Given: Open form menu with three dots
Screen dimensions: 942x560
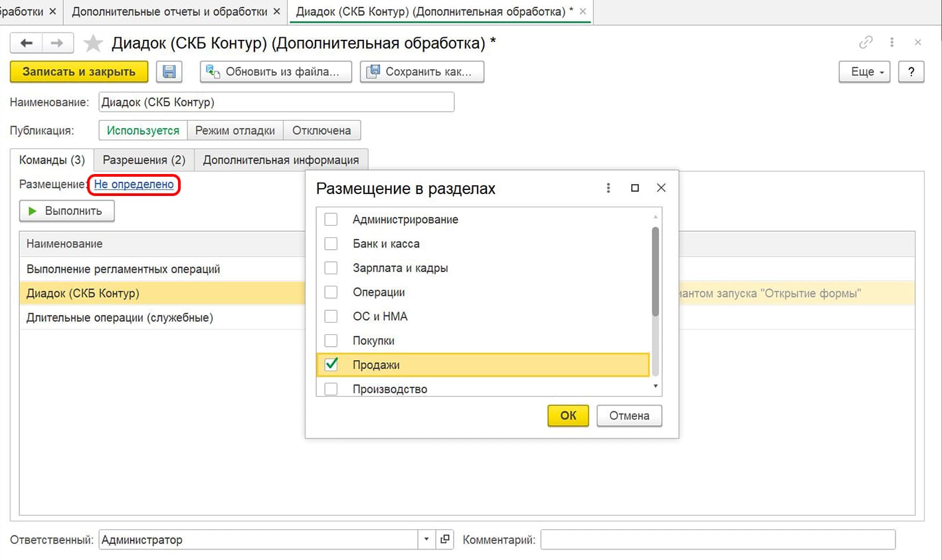Looking at the screenshot, I should point(892,43).
